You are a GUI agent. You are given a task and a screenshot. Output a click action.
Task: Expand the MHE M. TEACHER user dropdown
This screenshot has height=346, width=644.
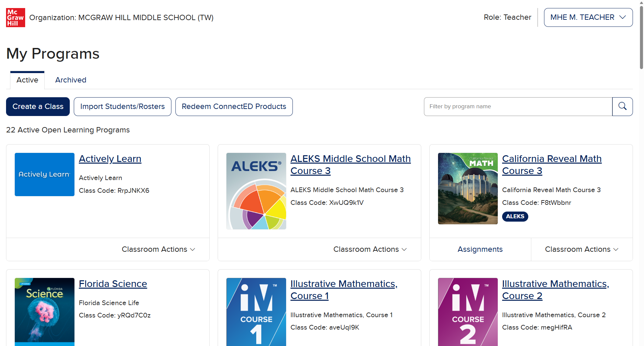[588, 17]
